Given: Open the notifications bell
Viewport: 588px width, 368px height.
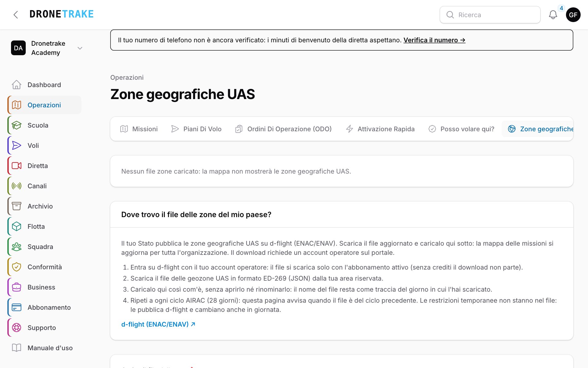Looking at the screenshot, I should [x=553, y=15].
